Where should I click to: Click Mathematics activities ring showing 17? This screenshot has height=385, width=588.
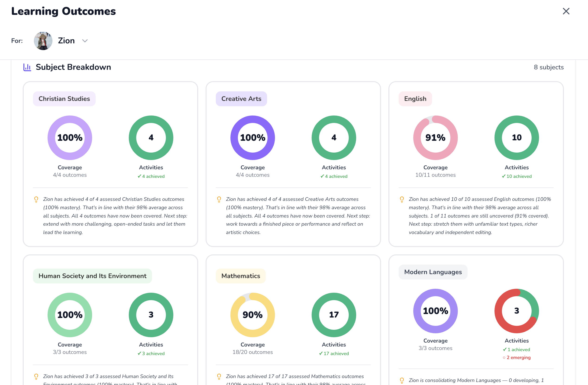click(334, 315)
